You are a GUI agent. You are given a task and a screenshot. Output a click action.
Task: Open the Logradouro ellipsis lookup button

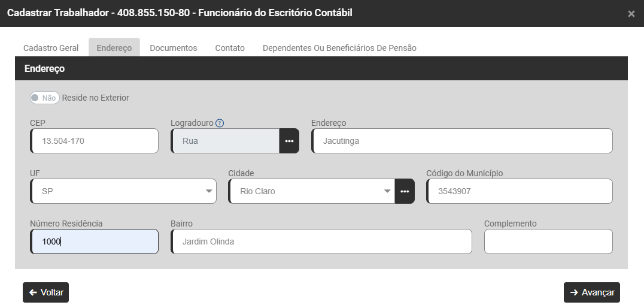[289, 141]
